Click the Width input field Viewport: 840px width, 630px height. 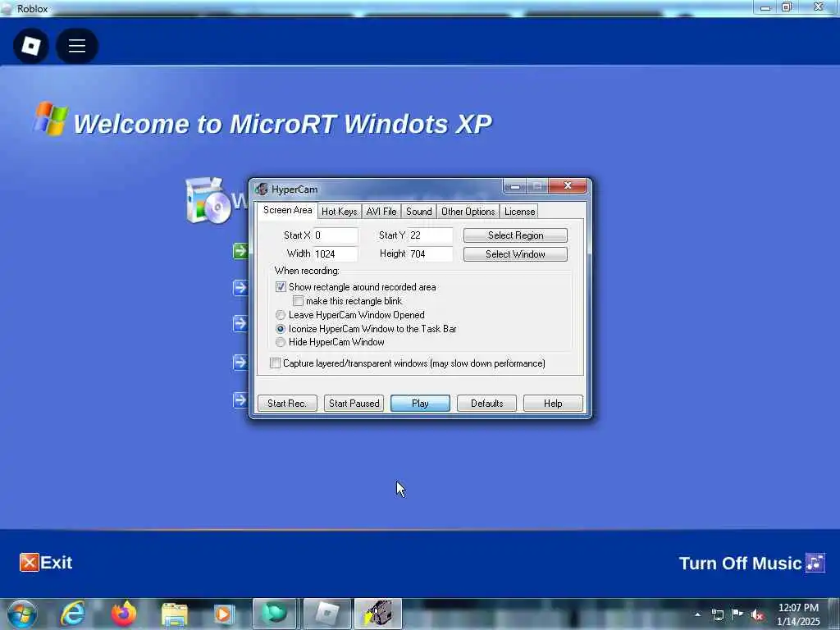point(336,254)
